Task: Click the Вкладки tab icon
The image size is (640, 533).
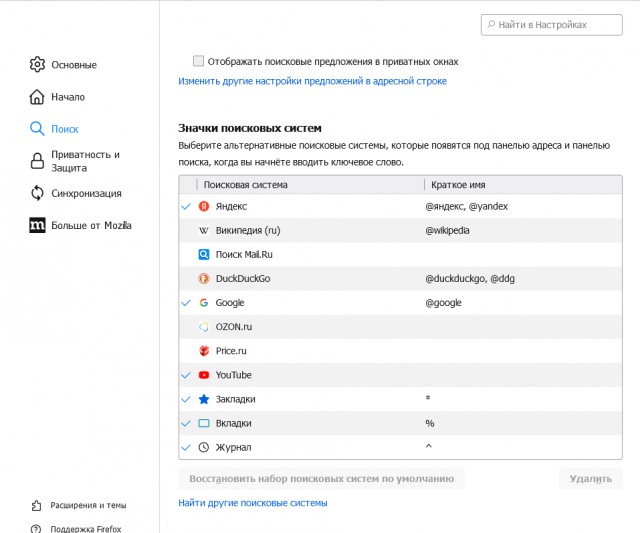Action: point(204,423)
